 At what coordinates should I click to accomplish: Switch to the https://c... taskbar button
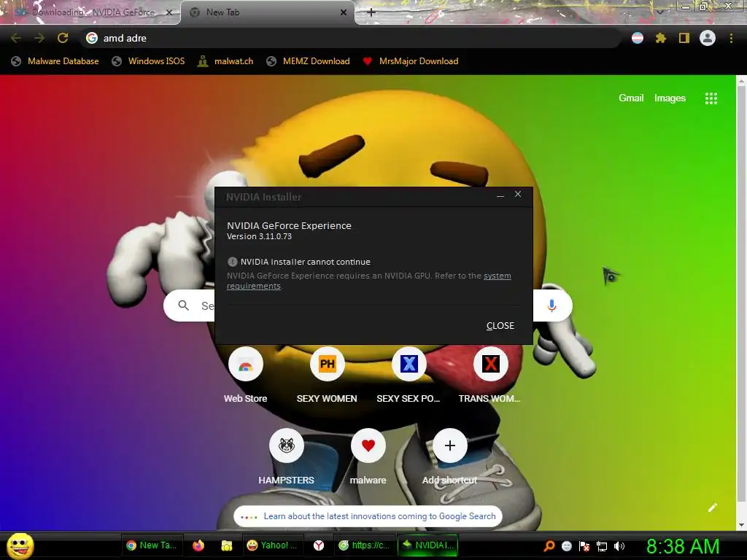coord(363,545)
